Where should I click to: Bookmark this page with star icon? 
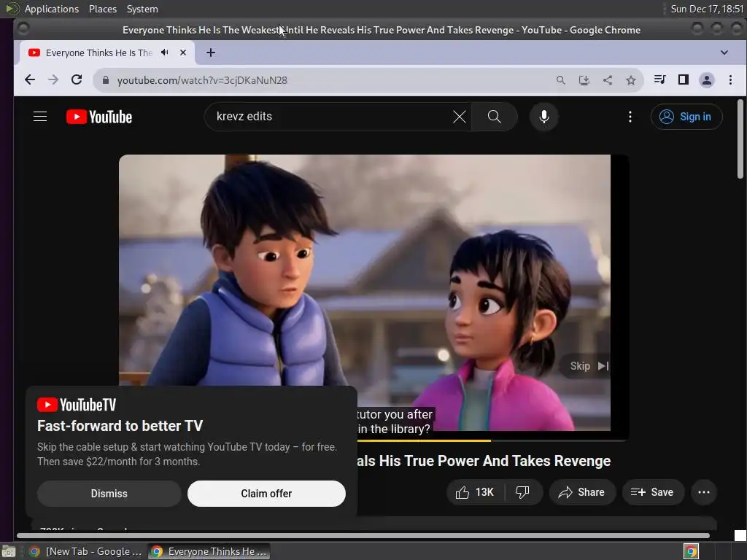tap(631, 80)
